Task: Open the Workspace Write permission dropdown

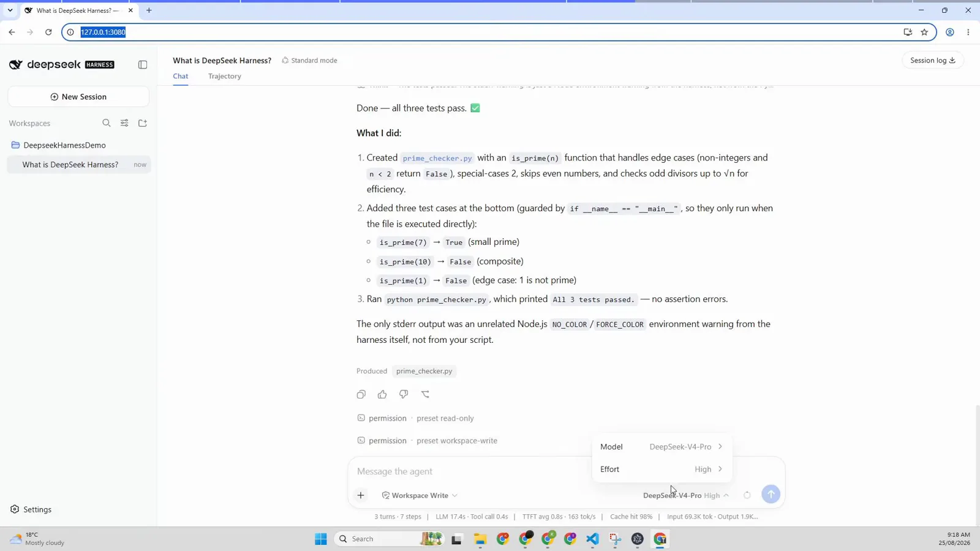Action: (x=420, y=495)
